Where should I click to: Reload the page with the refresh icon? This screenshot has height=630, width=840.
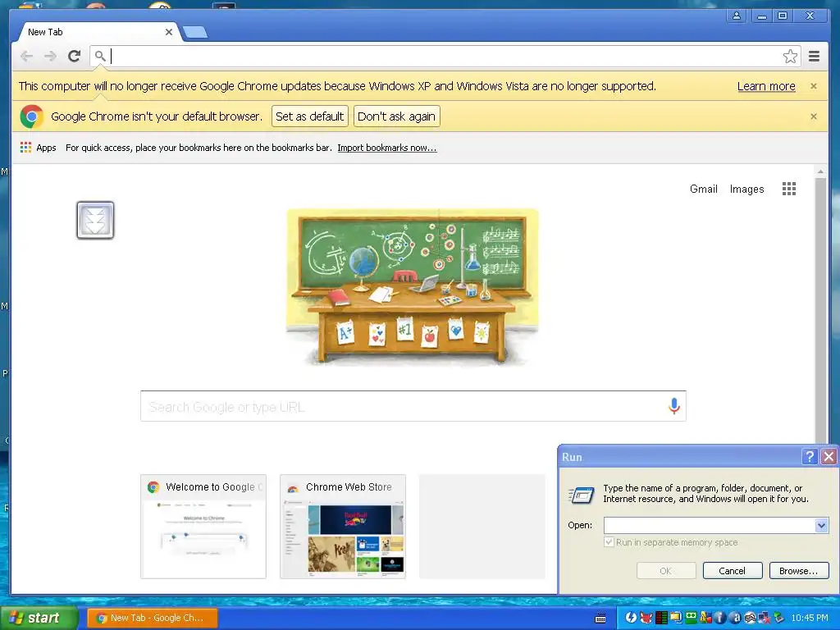tap(74, 56)
